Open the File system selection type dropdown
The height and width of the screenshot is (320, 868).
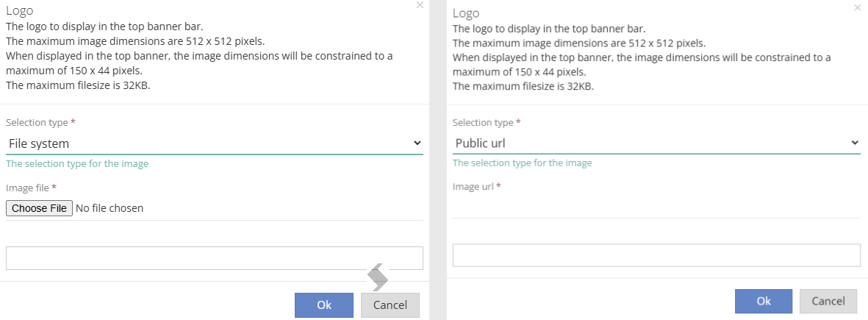(x=214, y=143)
